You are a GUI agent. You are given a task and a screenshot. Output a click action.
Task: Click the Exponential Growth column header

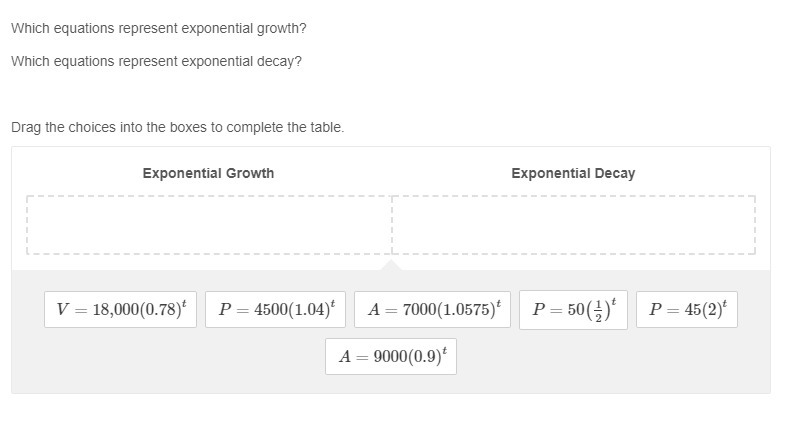[208, 173]
